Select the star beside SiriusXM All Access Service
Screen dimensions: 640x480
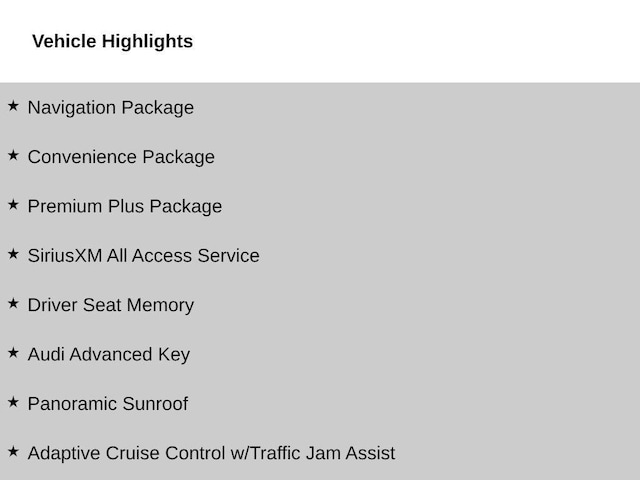(x=13, y=254)
